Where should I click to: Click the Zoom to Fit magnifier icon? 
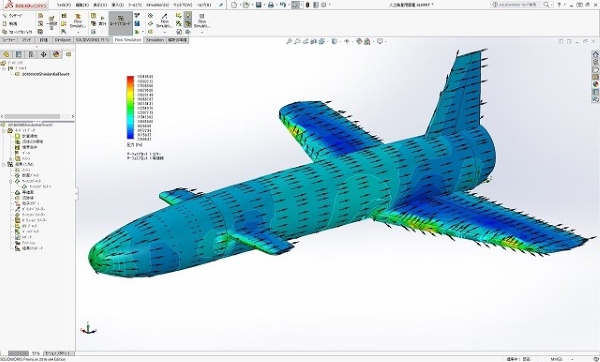[289, 41]
